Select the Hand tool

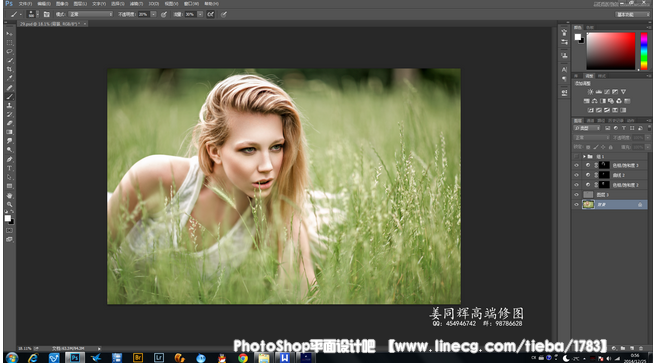(9, 195)
